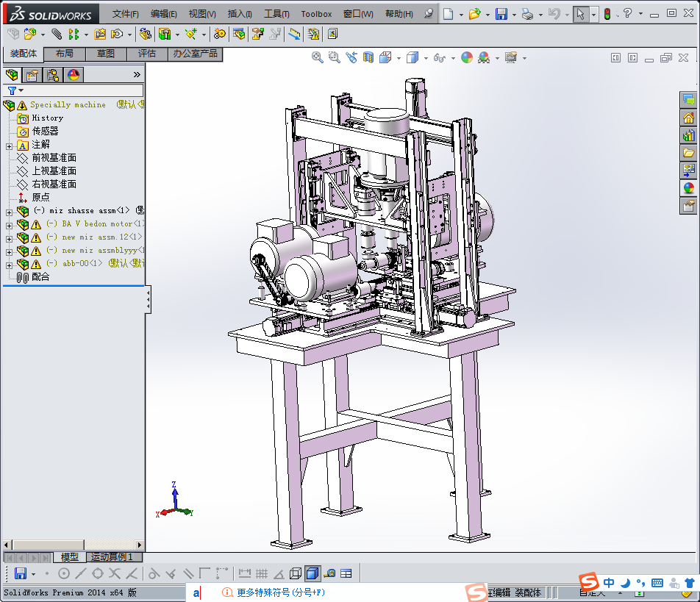700x602 pixels.
Task: Open the 工具 (Tools) menu
Action: [x=276, y=14]
